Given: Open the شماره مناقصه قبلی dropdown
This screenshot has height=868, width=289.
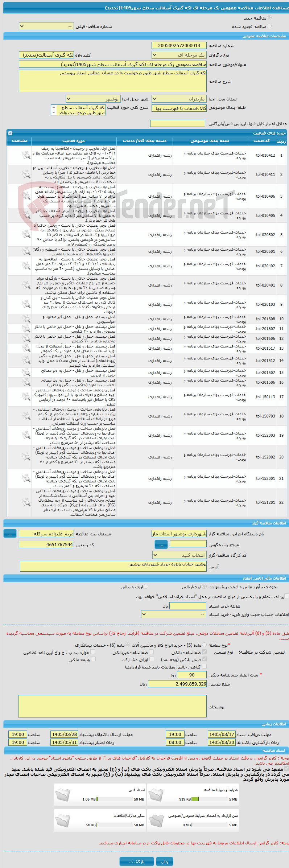Looking at the screenshot, I should tap(46, 26).
